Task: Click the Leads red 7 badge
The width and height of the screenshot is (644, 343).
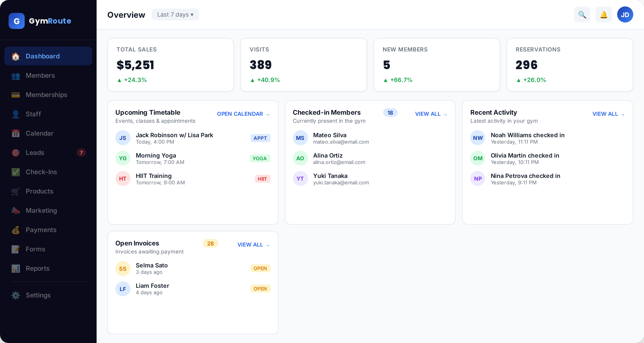Action: click(x=81, y=152)
